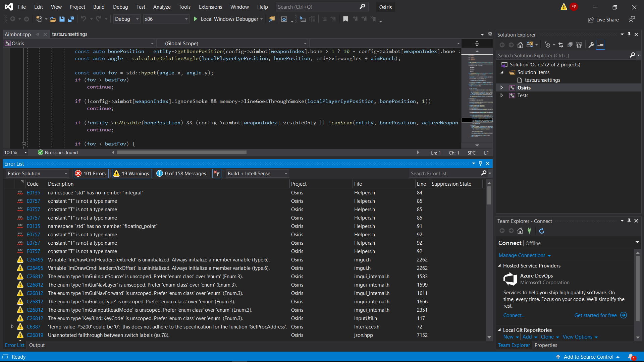644x362 pixels.
Task: Click the Get started for free link
Action: click(x=595, y=315)
